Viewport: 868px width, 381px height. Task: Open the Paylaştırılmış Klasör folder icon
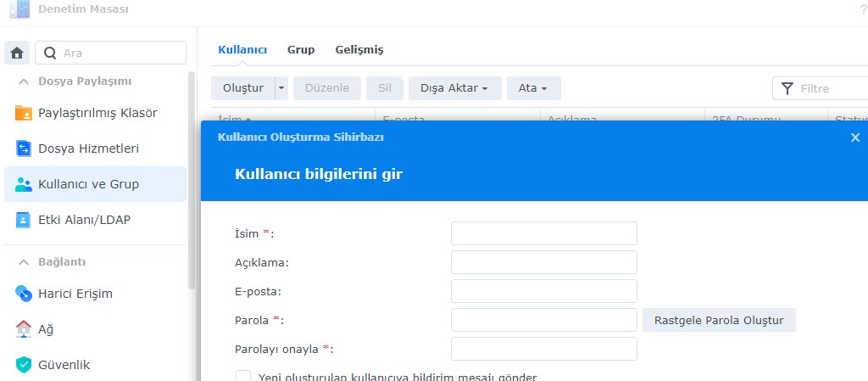(24, 113)
